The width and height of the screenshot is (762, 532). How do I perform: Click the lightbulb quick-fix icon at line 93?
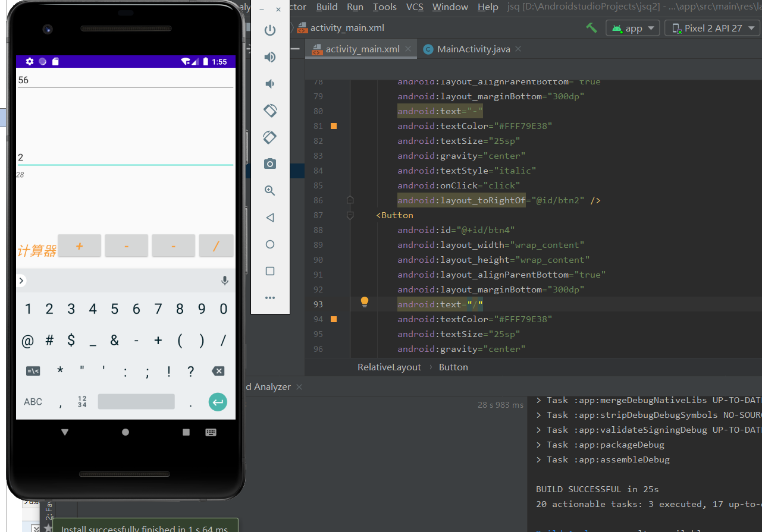[365, 302]
